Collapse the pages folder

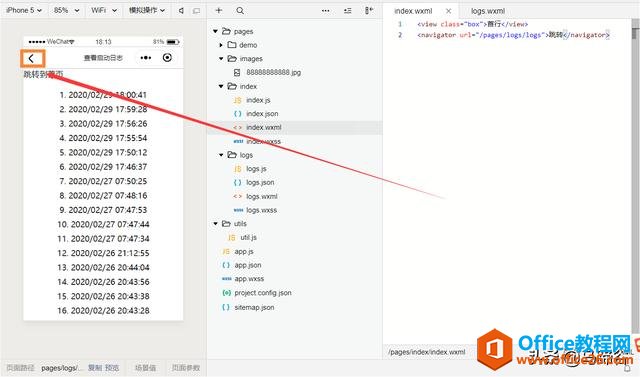pos(216,31)
